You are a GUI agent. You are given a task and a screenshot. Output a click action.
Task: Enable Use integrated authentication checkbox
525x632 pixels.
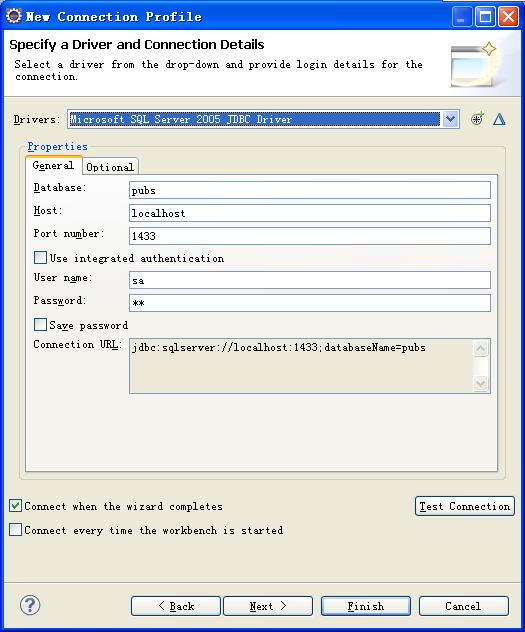[40, 258]
